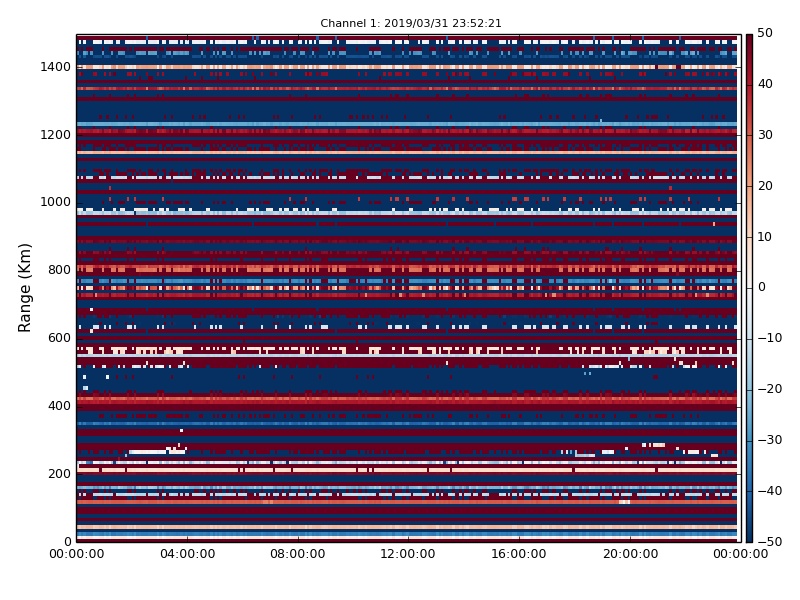Click the colorbar value 40

click(765, 84)
